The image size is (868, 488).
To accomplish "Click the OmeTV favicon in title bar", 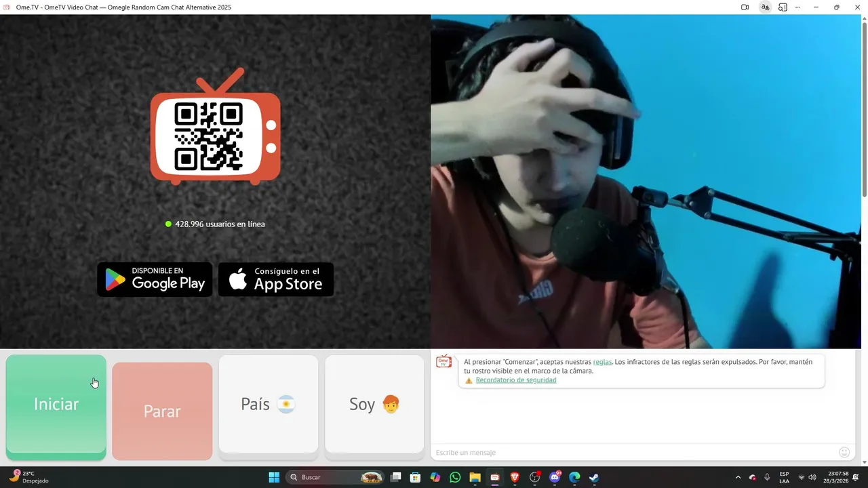I will coord(7,7).
